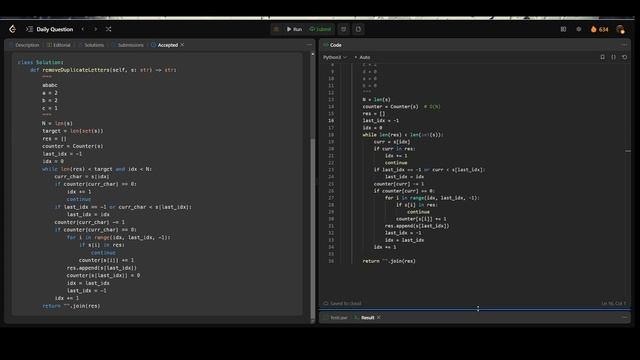
Task: Open Code panel more options menu
Action: click(x=624, y=45)
